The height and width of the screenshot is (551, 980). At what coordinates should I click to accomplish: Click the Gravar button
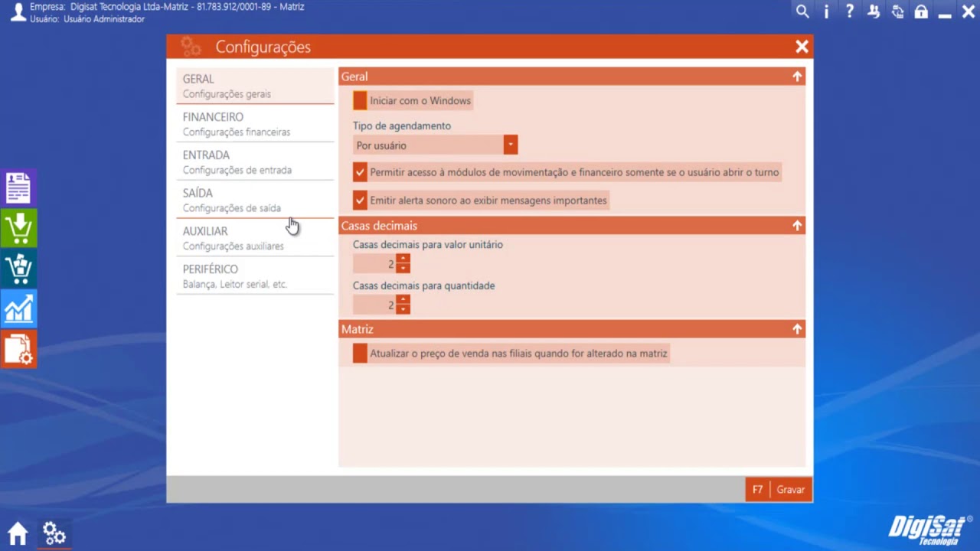[x=791, y=490]
